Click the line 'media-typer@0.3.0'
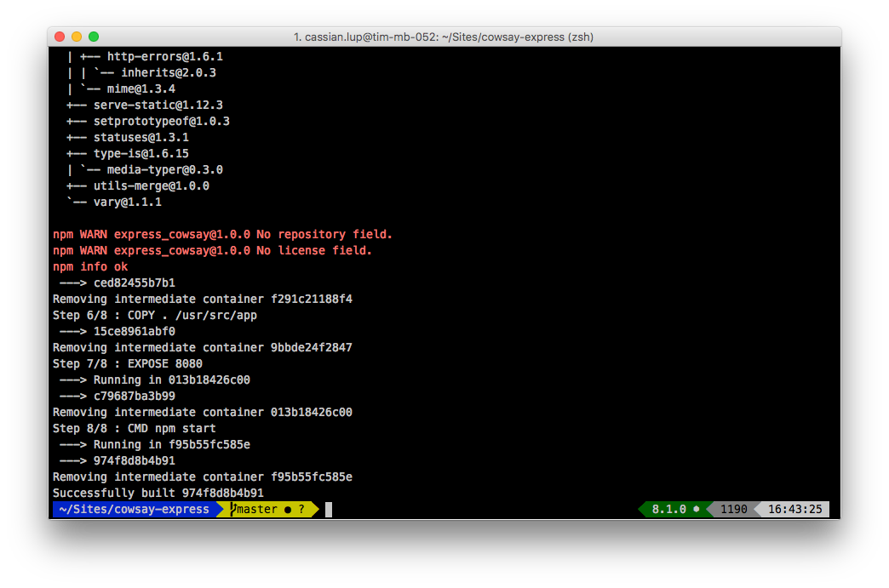889x588 pixels. pos(165,170)
